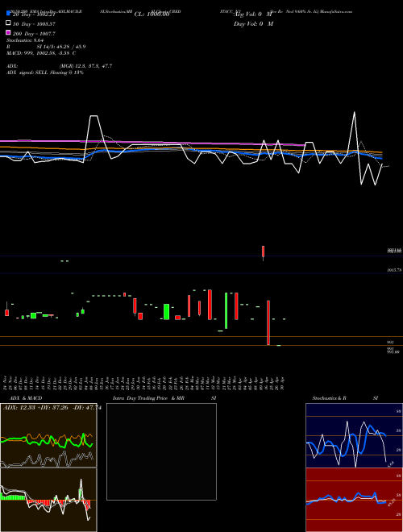
Task: Click the Stochastics: 8.64 readout
Action: tap(23, 40)
